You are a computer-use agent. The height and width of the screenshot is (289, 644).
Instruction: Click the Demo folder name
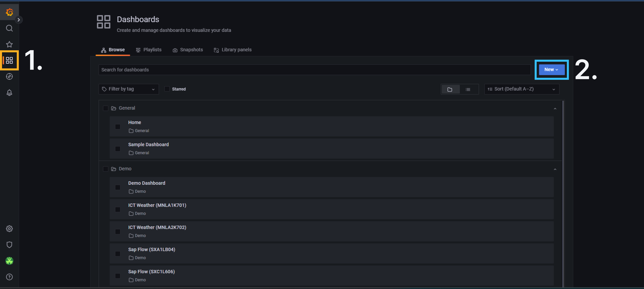click(x=125, y=169)
